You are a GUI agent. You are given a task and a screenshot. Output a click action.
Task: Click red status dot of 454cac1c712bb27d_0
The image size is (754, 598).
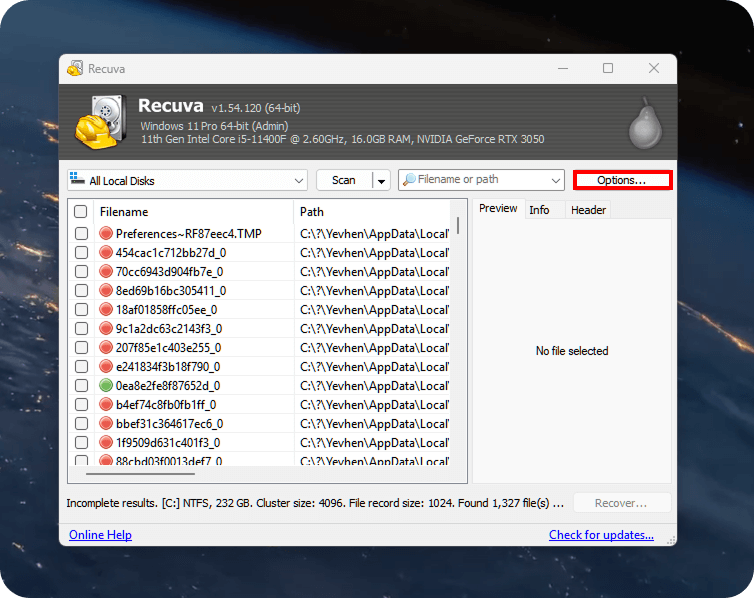point(106,252)
